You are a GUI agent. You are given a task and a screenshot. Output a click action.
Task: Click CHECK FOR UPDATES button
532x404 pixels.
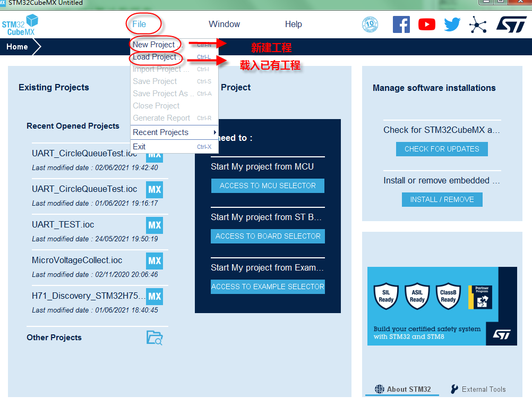click(442, 149)
